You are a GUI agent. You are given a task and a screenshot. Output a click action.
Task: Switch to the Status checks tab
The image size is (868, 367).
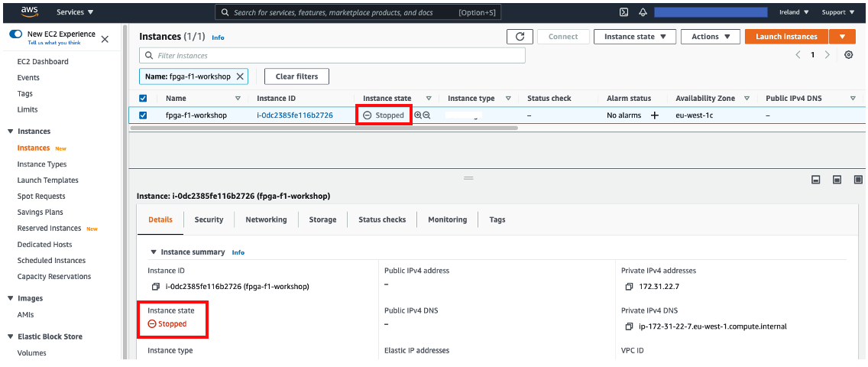(382, 219)
